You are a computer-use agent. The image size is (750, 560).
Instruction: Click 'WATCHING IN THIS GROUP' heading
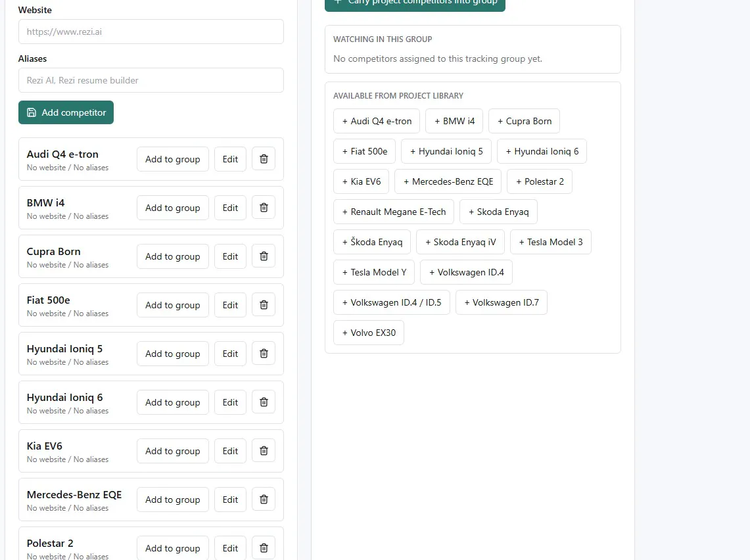point(383,39)
